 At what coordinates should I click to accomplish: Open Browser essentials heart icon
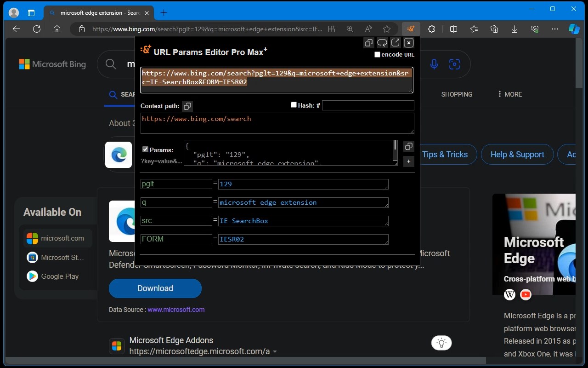[x=535, y=29]
